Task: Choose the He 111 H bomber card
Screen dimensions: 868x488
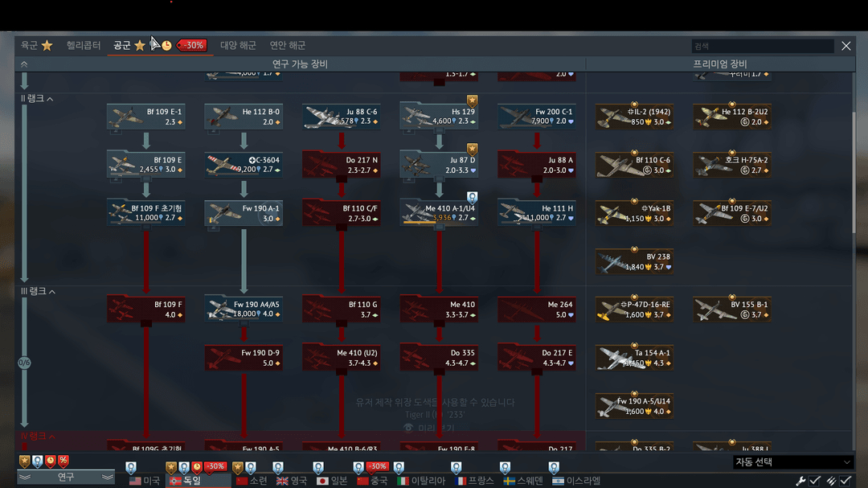Action: pos(536,213)
